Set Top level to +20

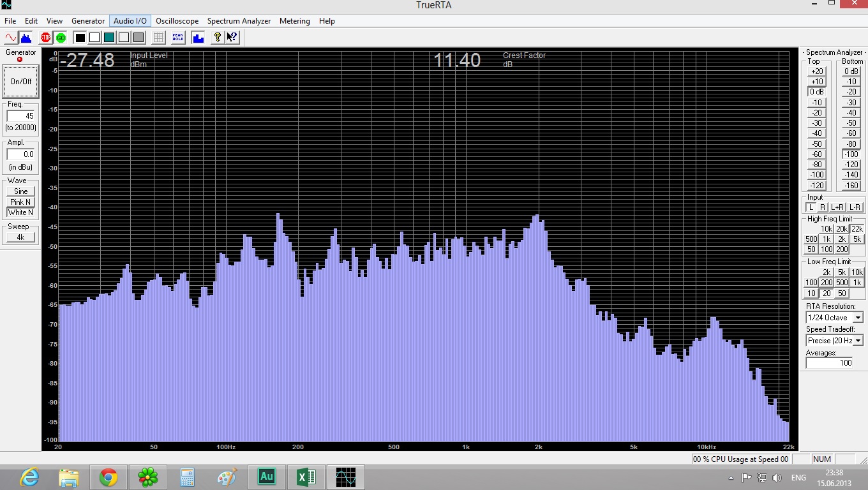click(x=816, y=71)
